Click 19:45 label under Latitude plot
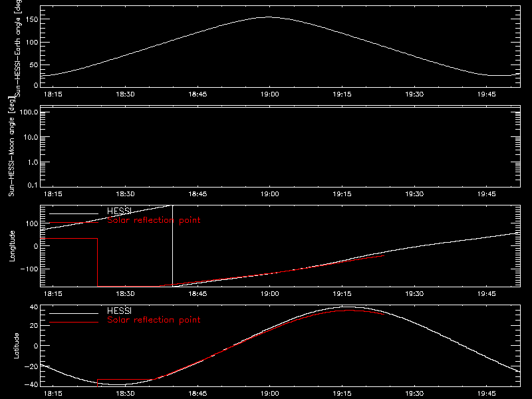Screen dimensions: 532x399 (x=487, y=394)
